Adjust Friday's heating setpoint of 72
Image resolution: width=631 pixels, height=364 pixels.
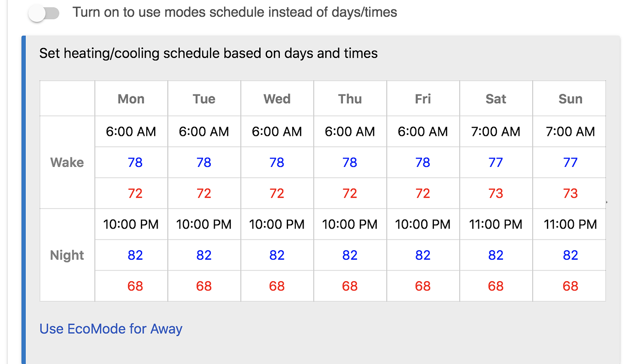coord(423,193)
